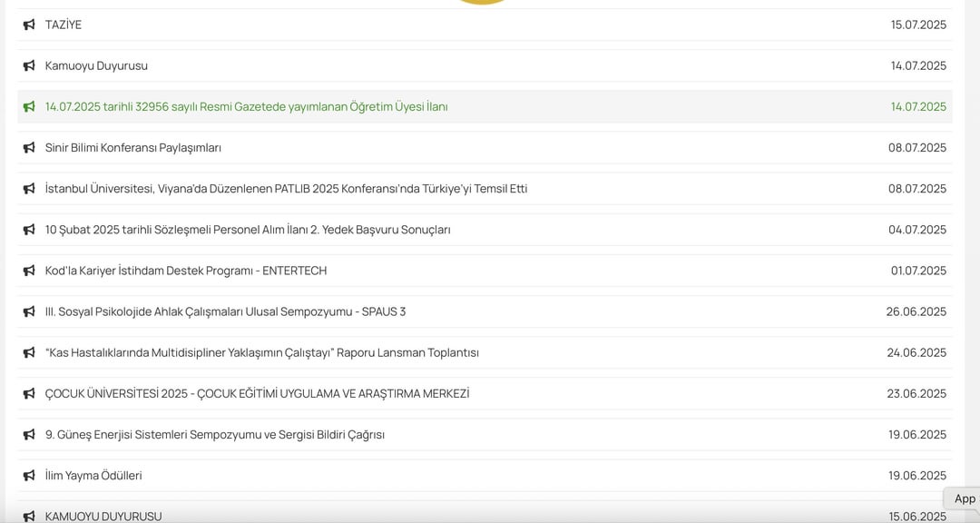Click the App button
Viewport: 980px width, 523px height.
964,498
